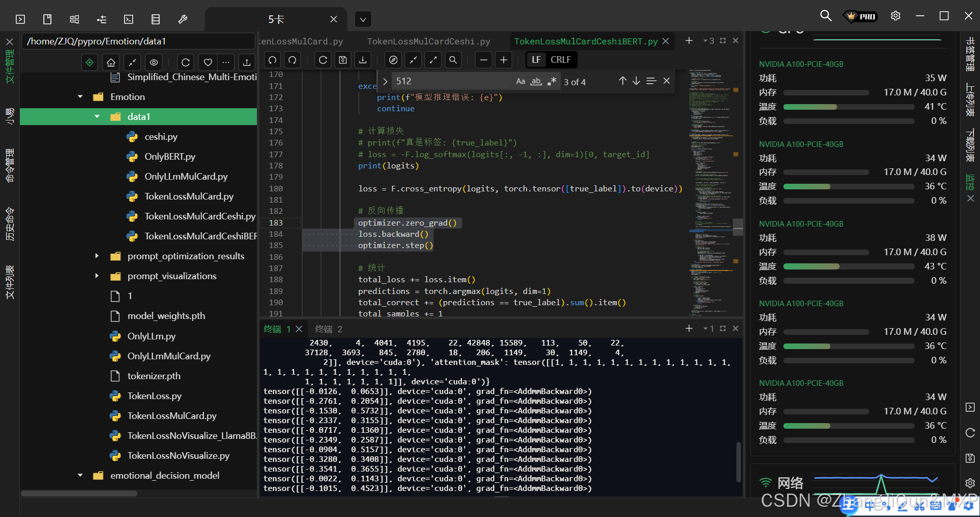Upload a file using the upload icon
Screen dimensions: 980x517
tap(247, 62)
